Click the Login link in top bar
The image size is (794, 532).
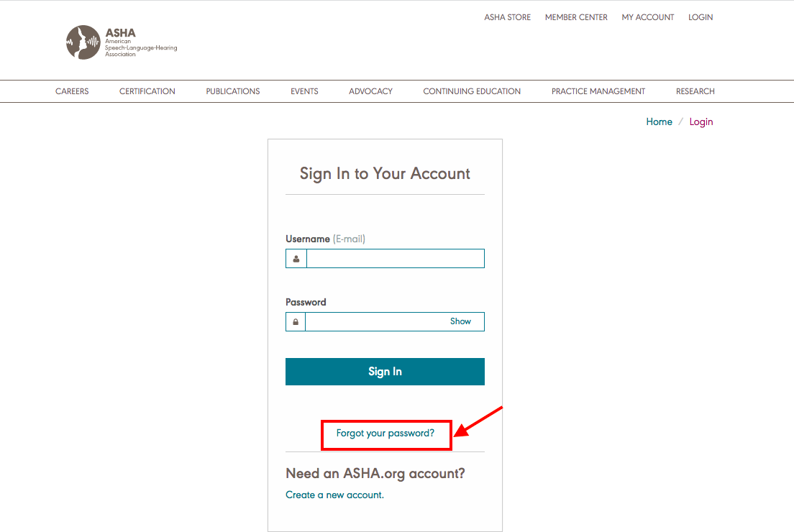point(701,17)
